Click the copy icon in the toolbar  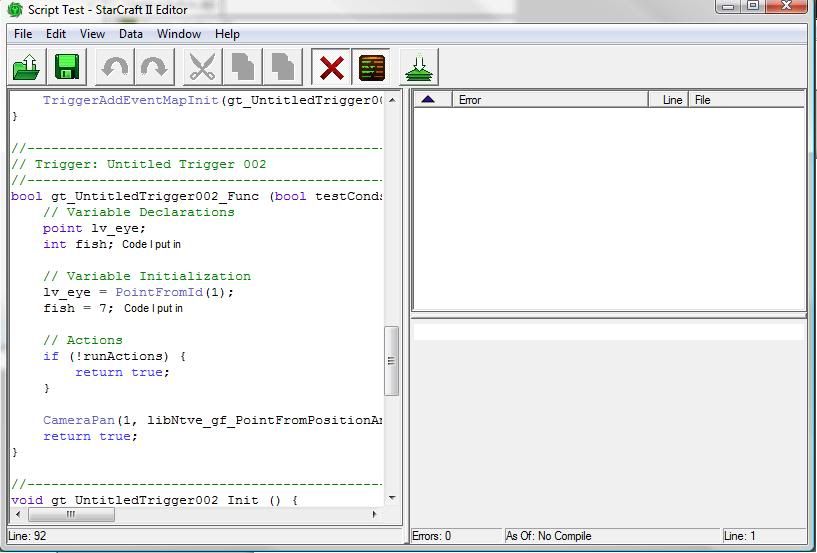[243, 68]
